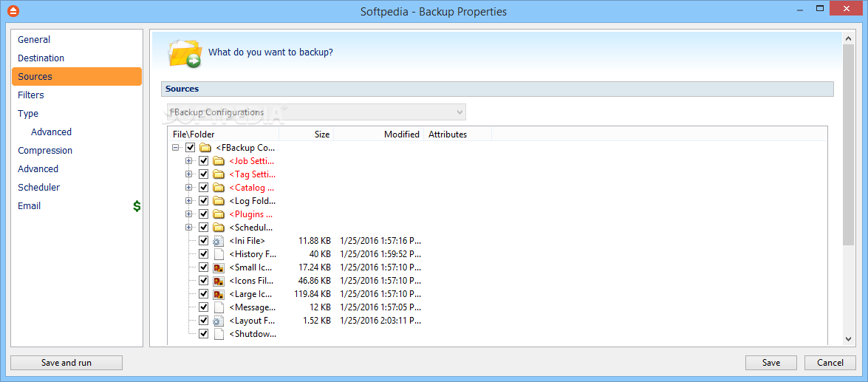Click the Icons File image icon
This screenshot has height=382, width=868.
pos(219,281)
